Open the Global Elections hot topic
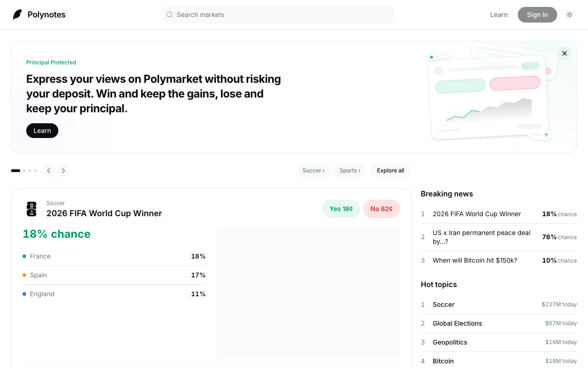The width and height of the screenshot is (588, 368). (x=499, y=323)
